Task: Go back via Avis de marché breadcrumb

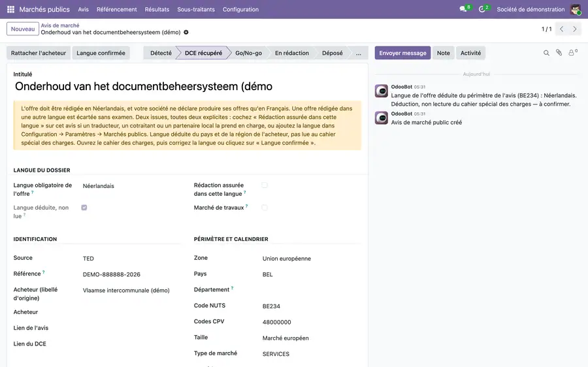Action: pos(60,25)
